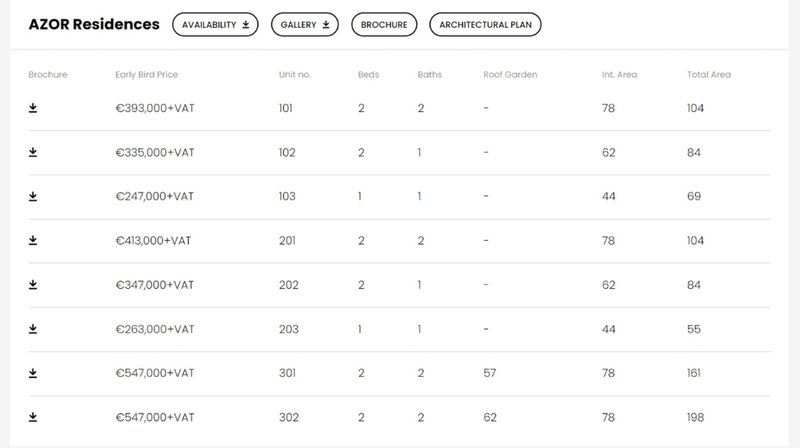Click the AZOR Residences heading

pos(94,24)
